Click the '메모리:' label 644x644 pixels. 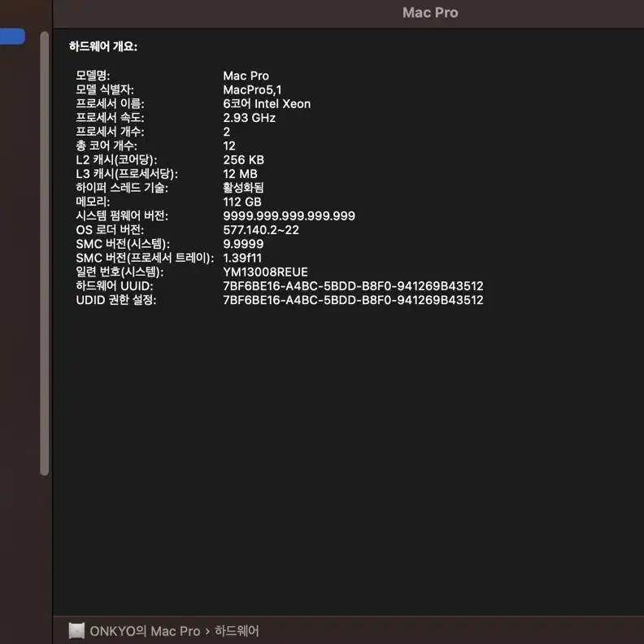pos(93,202)
